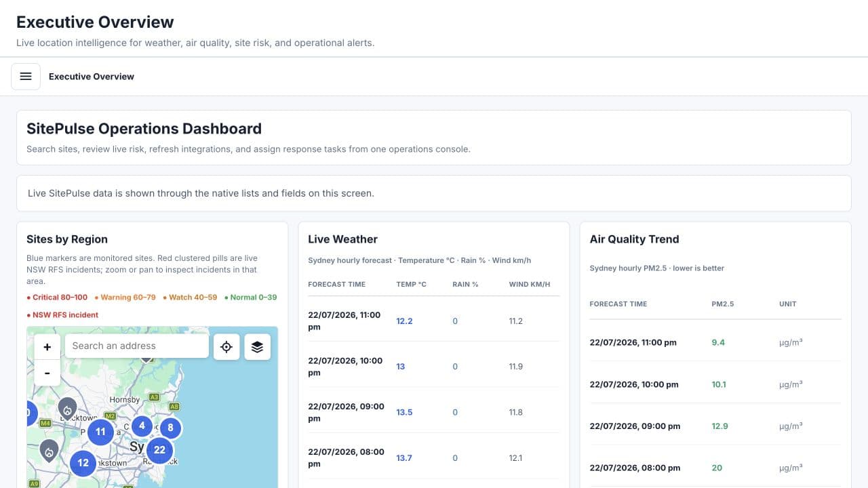
Task: Click the WIND KM/H column header
Action: tap(530, 284)
